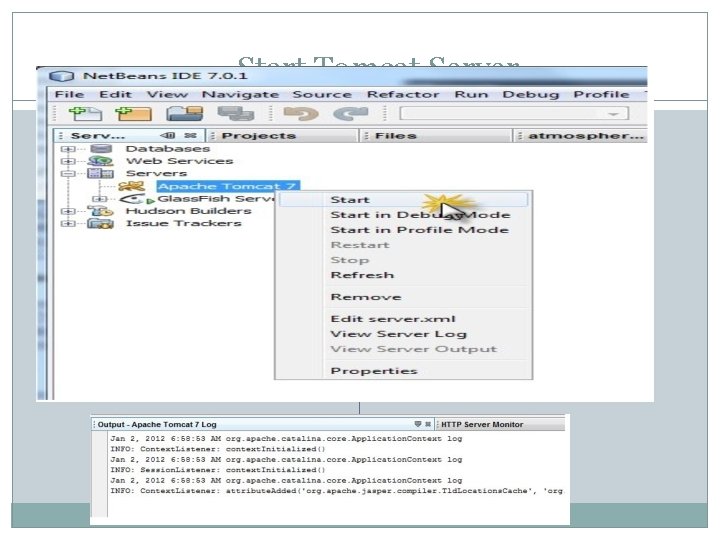720x540 pixels.
Task: Click the New Project toolbar icon
Action: (x=134, y=113)
